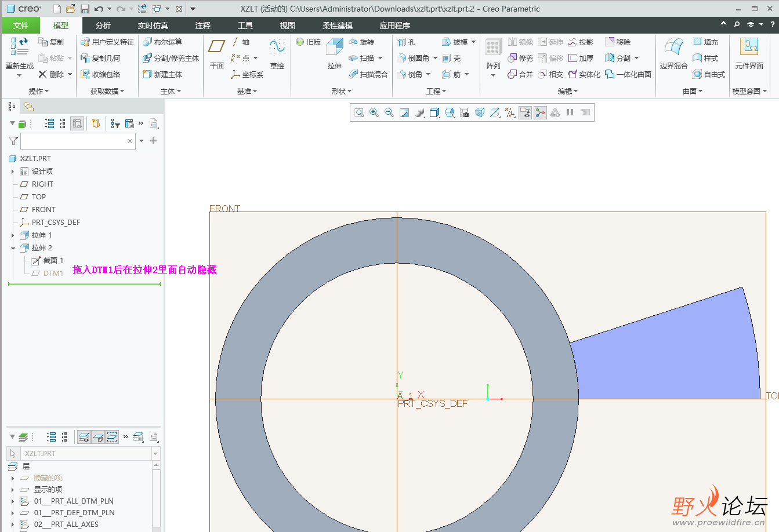Viewport: 779px width, 532px height.
Task: Open the 文件 (File) menu
Action: click(20, 25)
